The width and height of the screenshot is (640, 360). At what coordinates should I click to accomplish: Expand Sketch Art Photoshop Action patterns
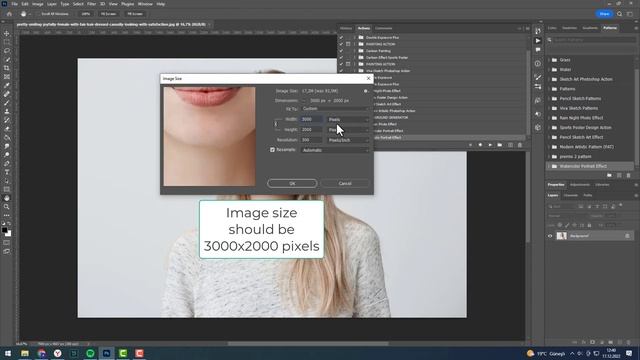[549, 79]
